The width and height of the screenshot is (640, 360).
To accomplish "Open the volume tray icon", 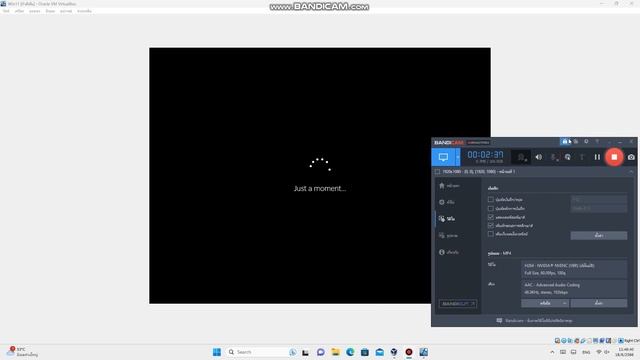I will point(607,352).
